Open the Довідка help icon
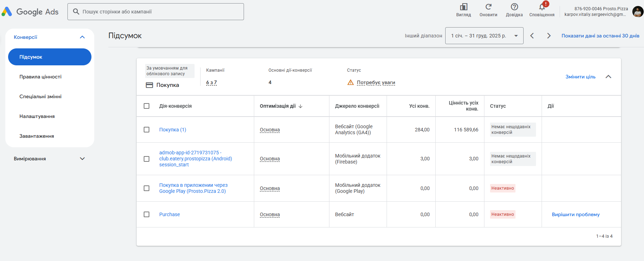 pyautogui.click(x=514, y=7)
